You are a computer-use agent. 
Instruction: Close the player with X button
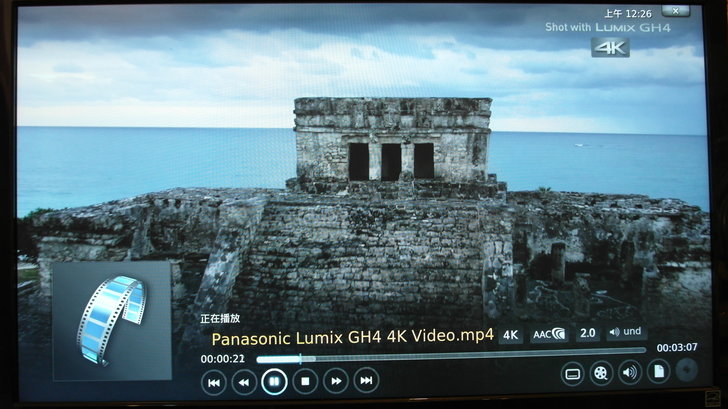pos(676,11)
